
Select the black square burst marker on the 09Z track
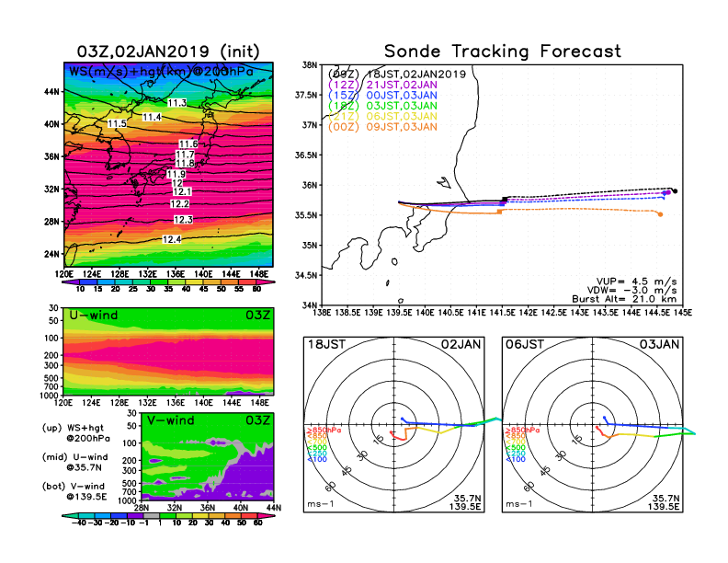[505, 200]
